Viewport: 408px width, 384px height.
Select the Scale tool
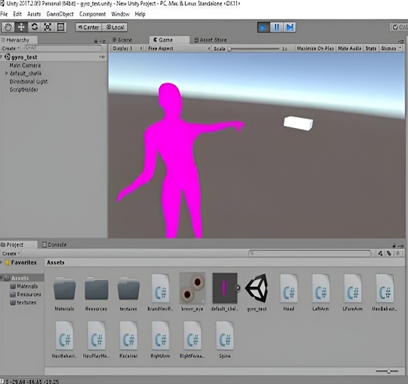[47, 27]
